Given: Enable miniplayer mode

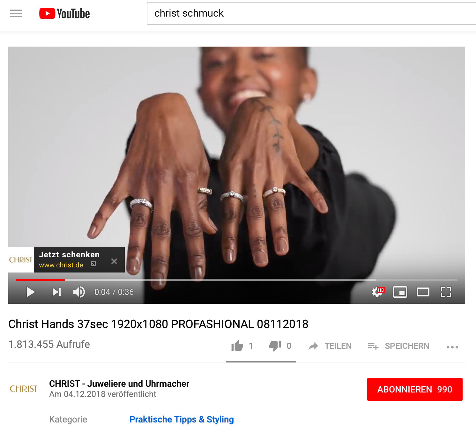Looking at the screenshot, I should coord(400,292).
